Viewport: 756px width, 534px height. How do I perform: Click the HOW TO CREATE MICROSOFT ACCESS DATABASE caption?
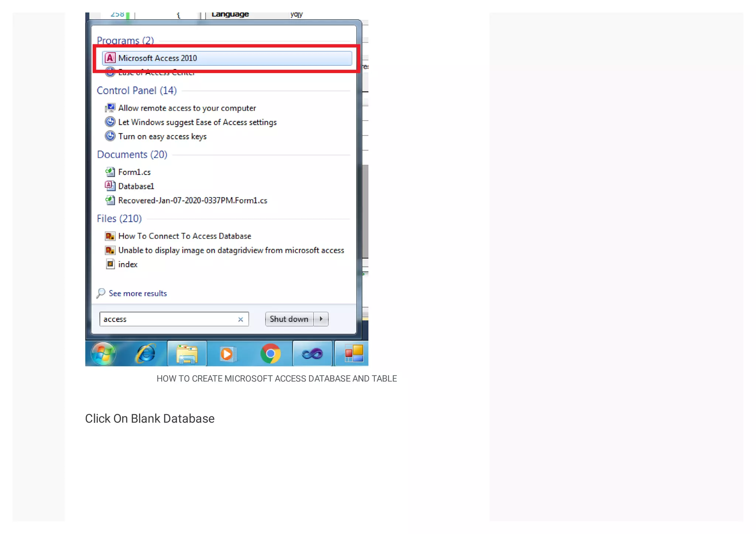tap(277, 379)
